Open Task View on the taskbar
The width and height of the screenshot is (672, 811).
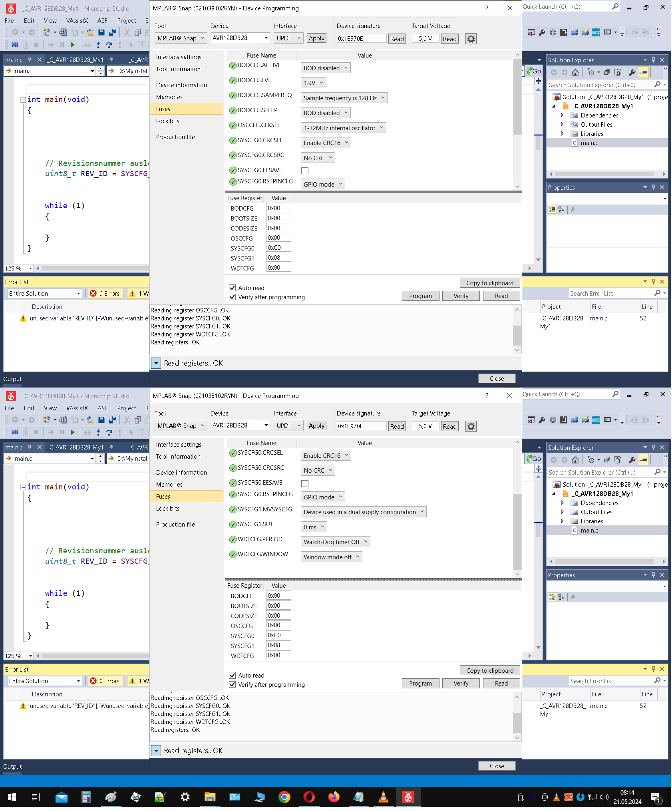36,797
